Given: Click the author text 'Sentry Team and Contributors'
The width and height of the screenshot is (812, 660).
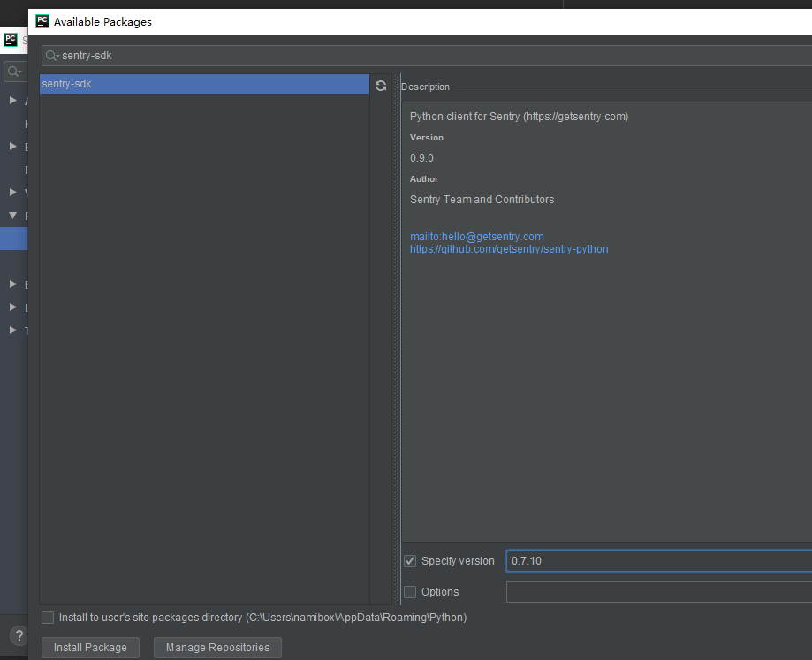Looking at the screenshot, I should point(482,200).
